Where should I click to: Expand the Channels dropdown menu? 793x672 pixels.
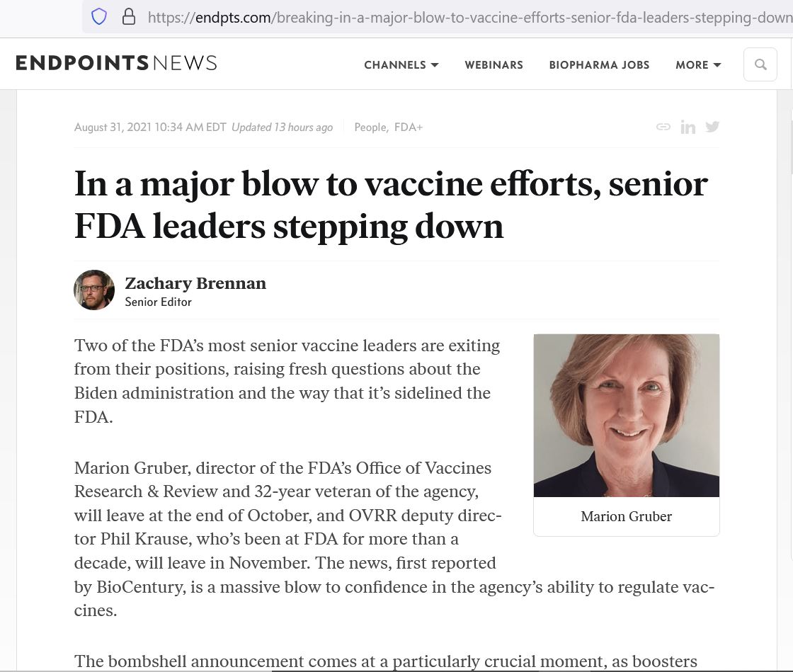[401, 65]
